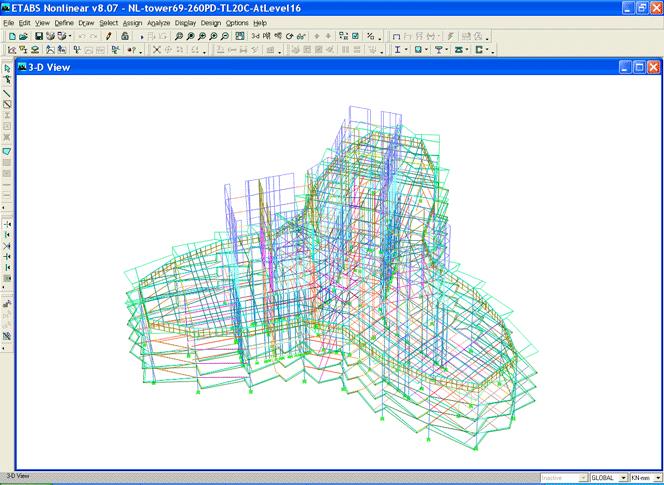This screenshot has width=664, height=485.
Task: Click the pencil Refresh Window icon
Action: [x=108, y=36]
